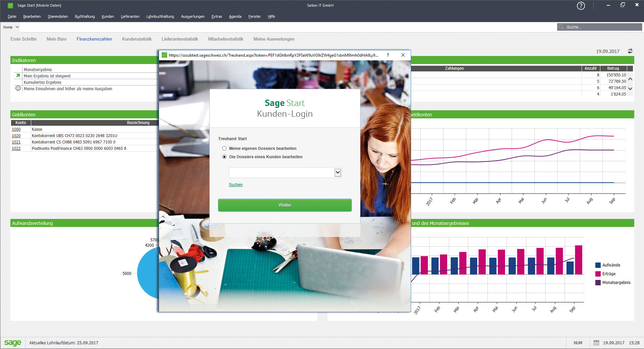Image resolution: width=644 pixels, height=349 pixels.
Task: Switch to Mein Büro tab
Action: point(56,39)
